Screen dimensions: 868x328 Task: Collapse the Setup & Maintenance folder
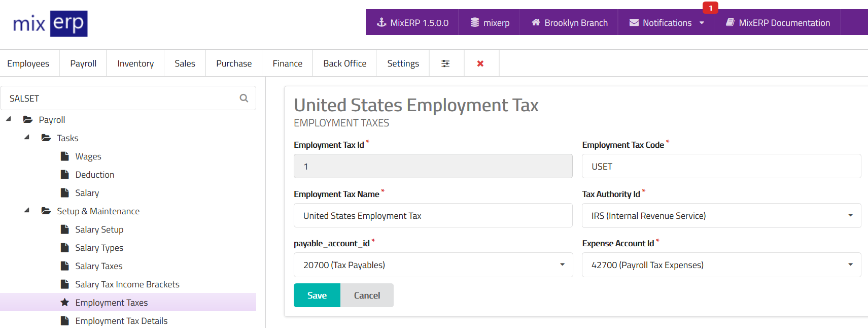tap(27, 211)
